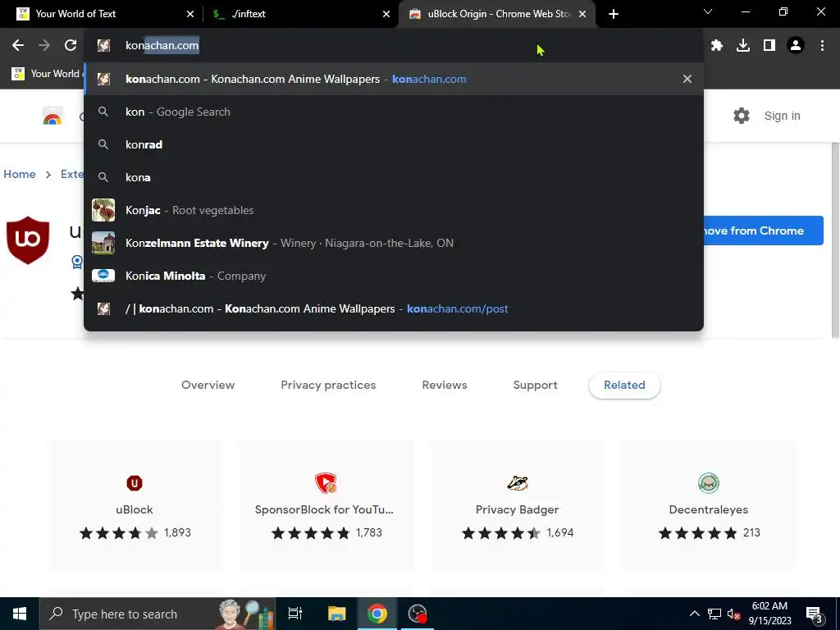Click the Sign in link
840x630 pixels.
[x=782, y=116]
